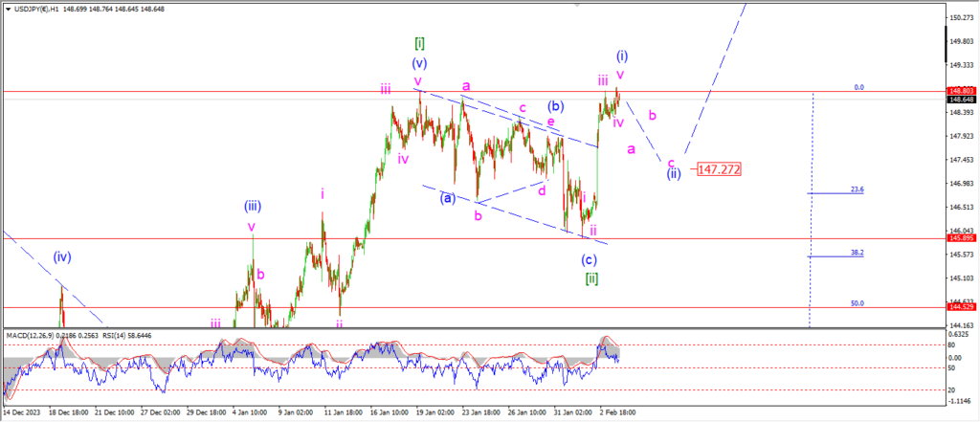
Task: Click the 144.529 horizontal level price tag
Action: pos(961,307)
